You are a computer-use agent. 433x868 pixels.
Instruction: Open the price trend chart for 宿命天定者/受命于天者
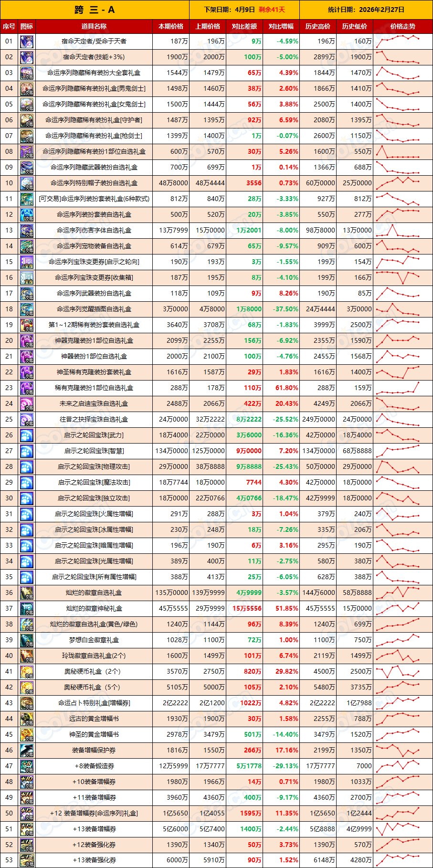tap(398, 42)
